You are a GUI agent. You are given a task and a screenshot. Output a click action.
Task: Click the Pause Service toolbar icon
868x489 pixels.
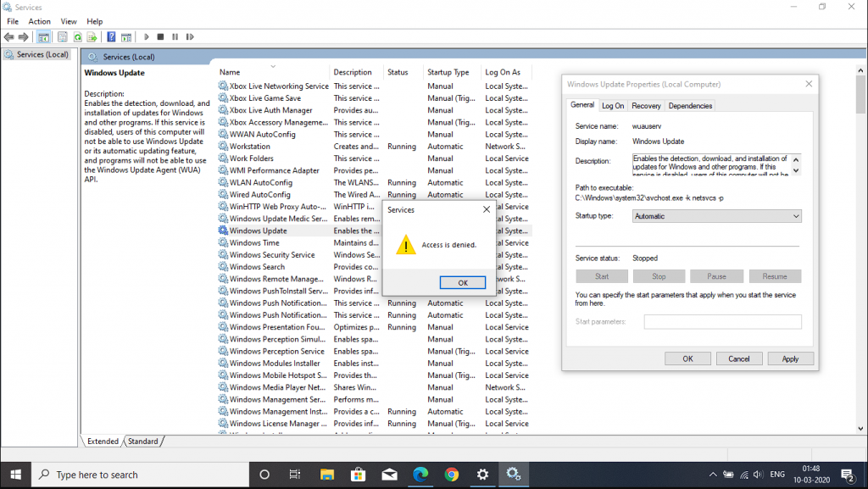pos(175,37)
